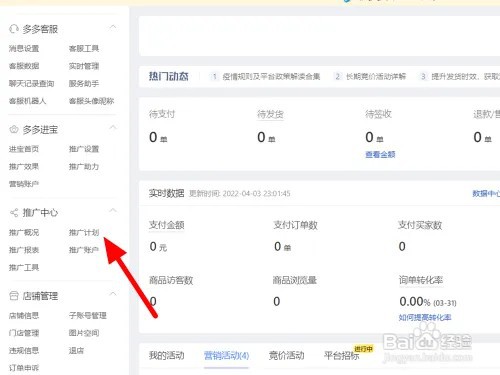This screenshot has width=500, height=375.
Task: Open 推广概况 sidebar entry
Action: coord(24,232)
